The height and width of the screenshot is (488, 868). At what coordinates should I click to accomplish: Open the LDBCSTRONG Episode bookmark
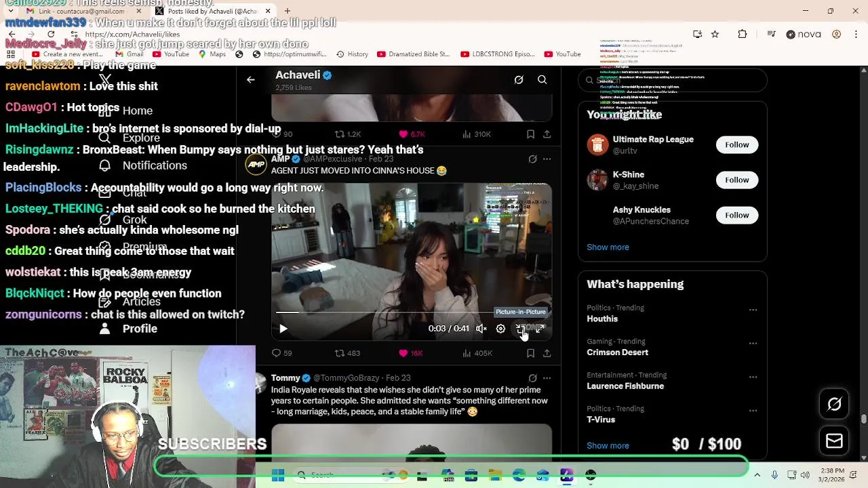pos(498,54)
